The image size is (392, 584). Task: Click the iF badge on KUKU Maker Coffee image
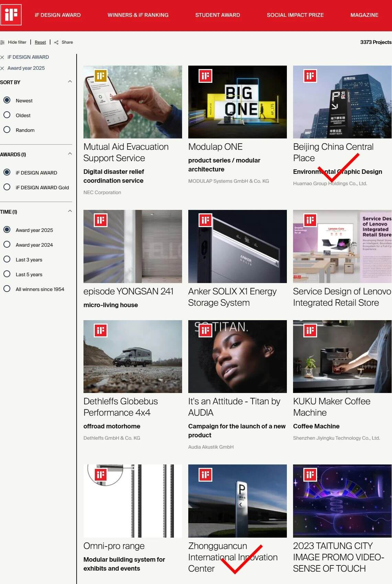(310, 330)
